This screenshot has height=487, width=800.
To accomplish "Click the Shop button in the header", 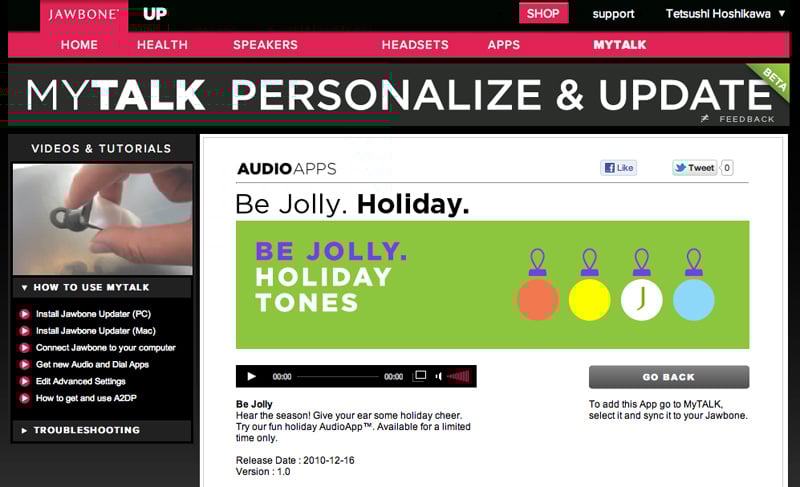I will coord(543,14).
